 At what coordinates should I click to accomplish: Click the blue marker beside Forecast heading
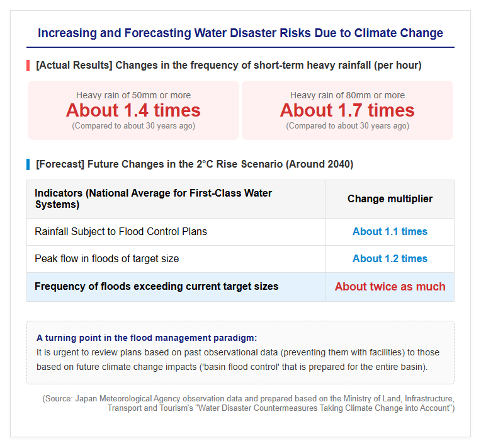[28, 164]
